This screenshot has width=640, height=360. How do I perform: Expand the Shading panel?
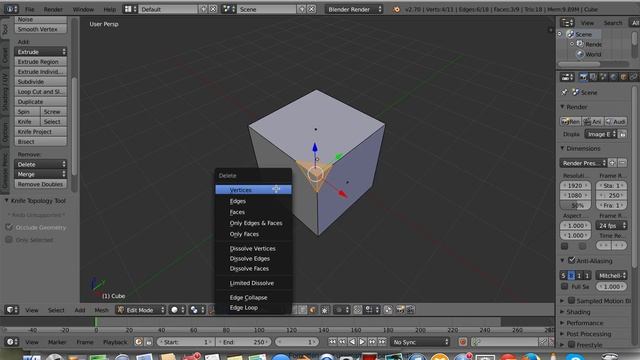point(562,311)
